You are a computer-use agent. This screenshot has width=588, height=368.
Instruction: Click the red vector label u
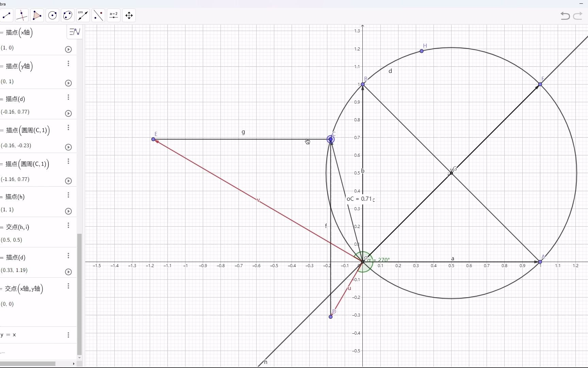pyautogui.click(x=349, y=288)
